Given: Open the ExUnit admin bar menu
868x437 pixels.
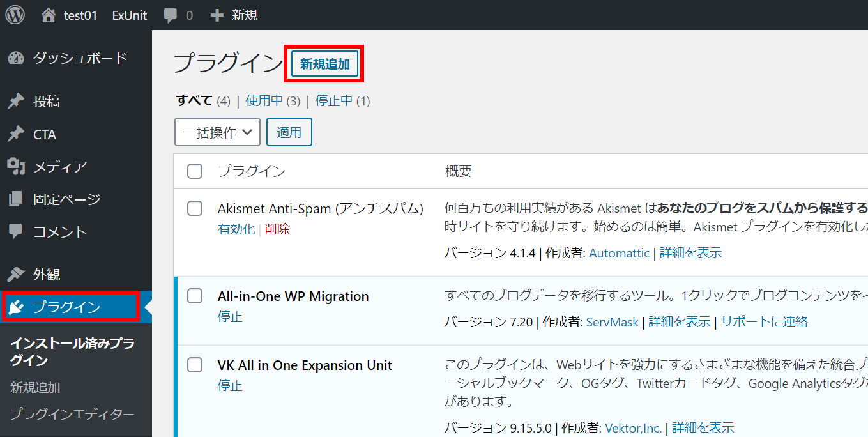Looking at the screenshot, I should click(x=129, y=14).
